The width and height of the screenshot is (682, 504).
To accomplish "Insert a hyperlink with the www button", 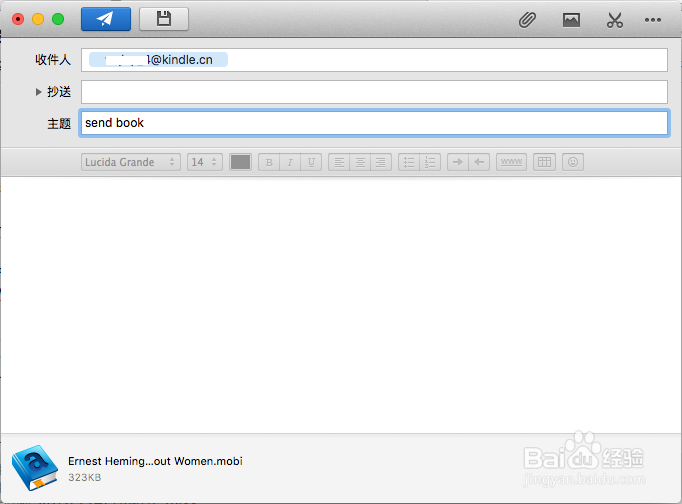I will click(x=512, y=162).
